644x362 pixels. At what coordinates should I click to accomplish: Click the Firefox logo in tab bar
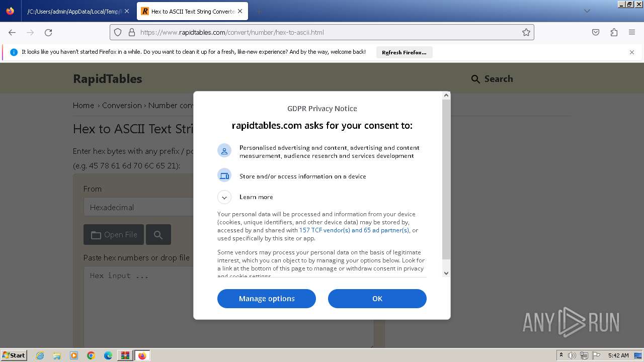click(x=10, y=11)
